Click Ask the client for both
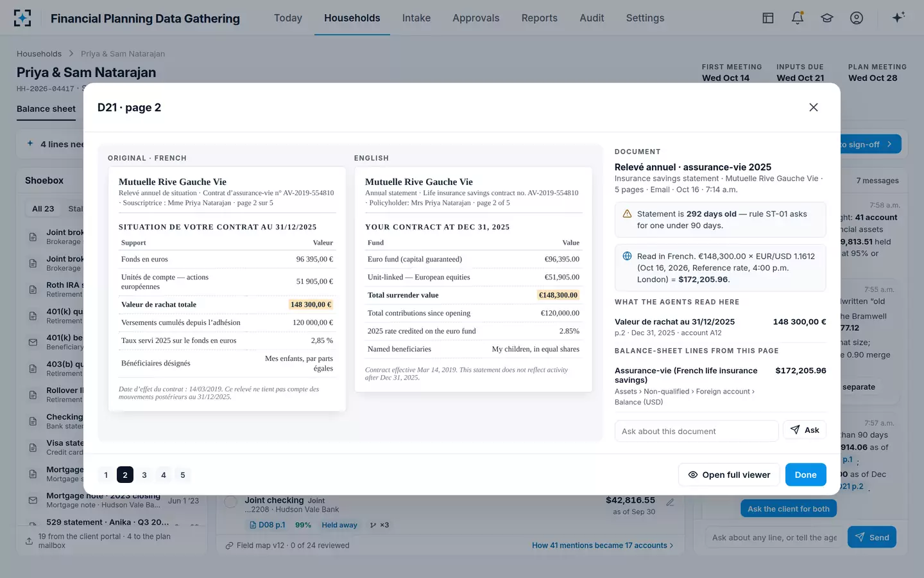Image resolution: width=924 pixels, height=578 pixels. (x=789, y=509)
